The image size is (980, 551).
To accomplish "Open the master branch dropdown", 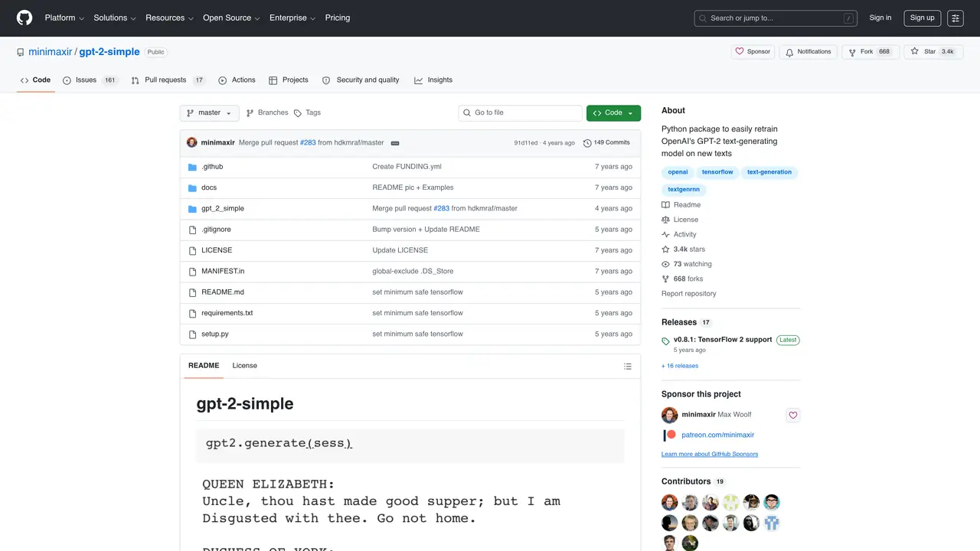I will pyautogui.click(x=209, y=113).
